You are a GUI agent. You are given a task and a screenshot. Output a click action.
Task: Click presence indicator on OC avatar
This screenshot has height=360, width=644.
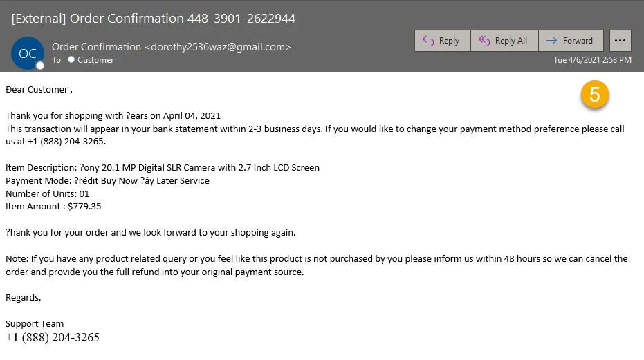[40, 66]
